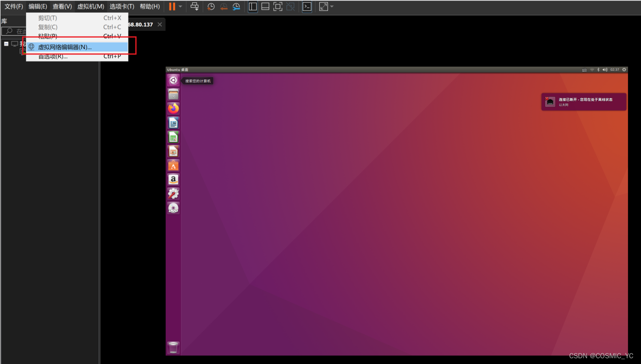Select the virtual machine tab ending 68.80.137
Viewport: 641px width, 364px height.
[x=141, y=25]
